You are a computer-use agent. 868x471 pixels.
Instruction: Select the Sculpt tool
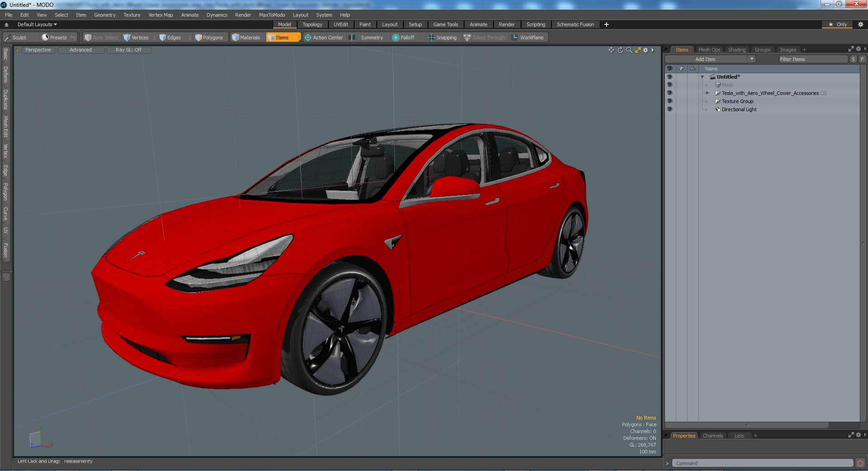pyautogui.click(x=16, y=38)
